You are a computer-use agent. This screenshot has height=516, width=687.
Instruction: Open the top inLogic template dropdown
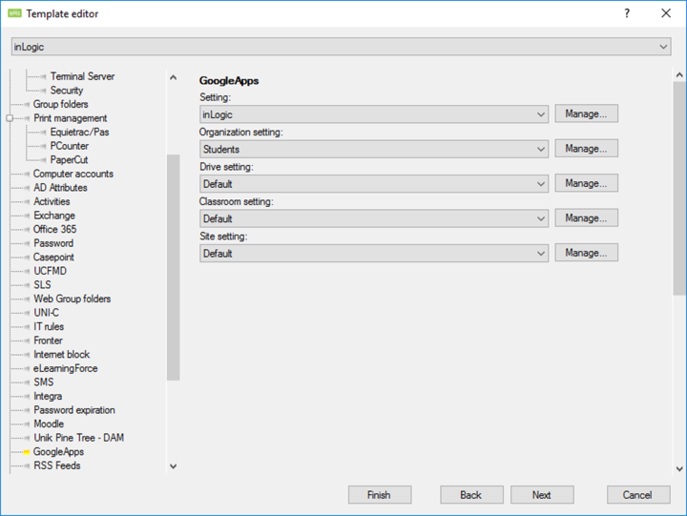tap(664, 47)
